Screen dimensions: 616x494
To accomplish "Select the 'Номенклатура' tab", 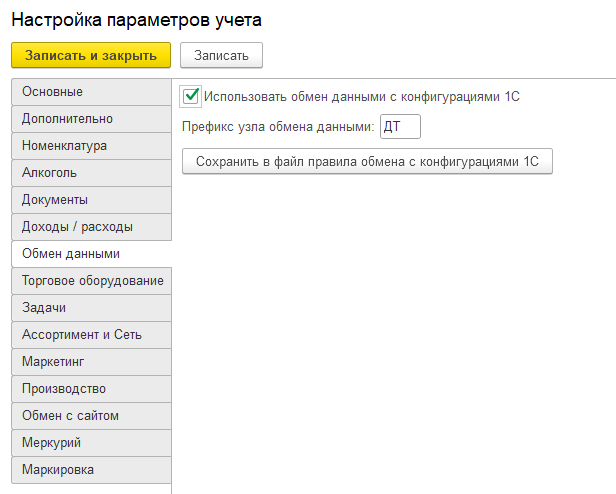I will (x=91, y=146).
